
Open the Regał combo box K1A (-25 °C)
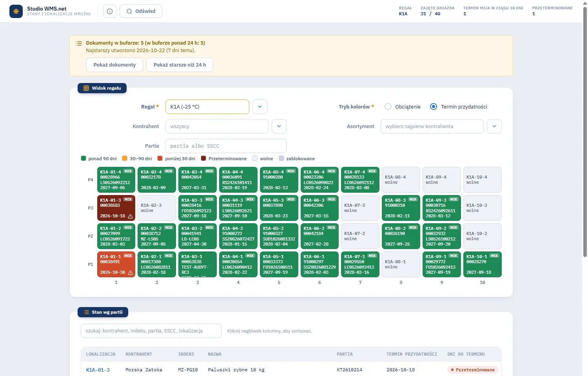pos(207,107)
